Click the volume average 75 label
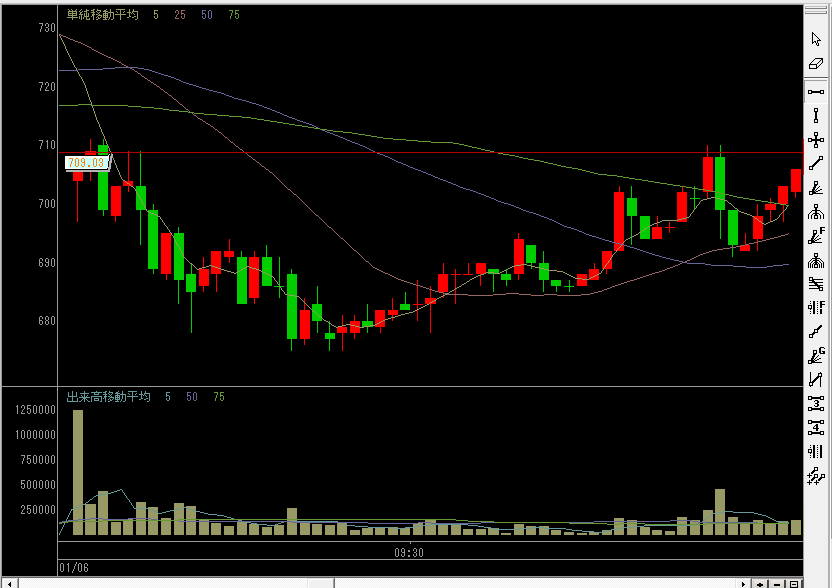 point(219,396)
